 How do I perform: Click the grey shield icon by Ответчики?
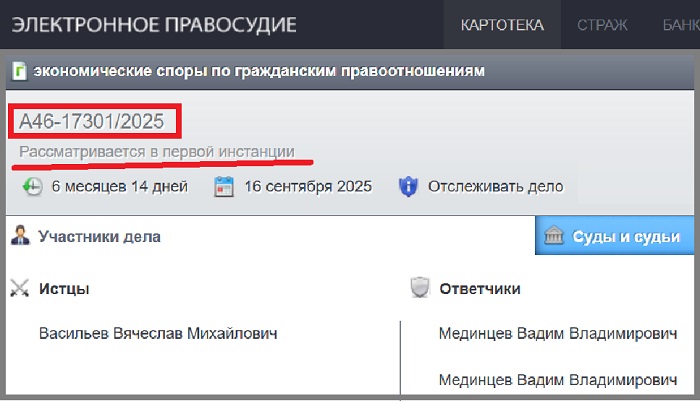coord(420,289)
